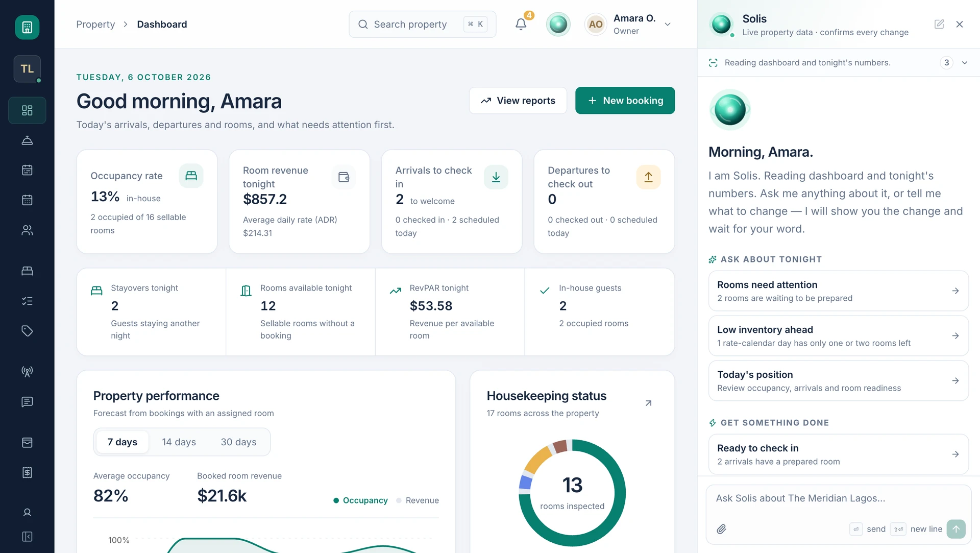
Task: Open the receipt dollar icon in sidebar
Action: click(x=27, y=472)
